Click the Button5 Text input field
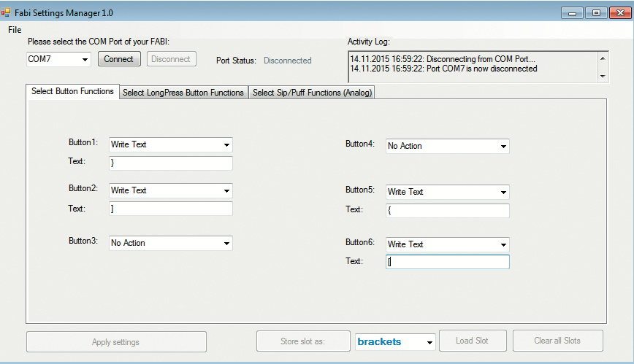 tap(448, 211)
